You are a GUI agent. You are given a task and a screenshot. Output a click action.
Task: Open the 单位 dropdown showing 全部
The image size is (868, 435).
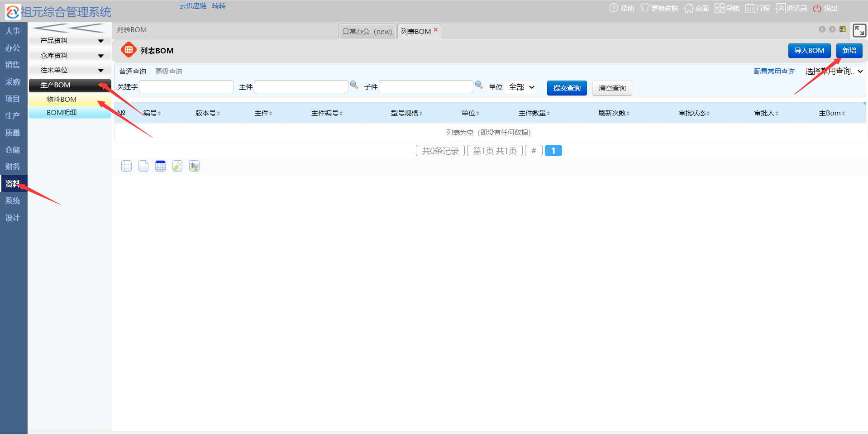coord(521,87)
